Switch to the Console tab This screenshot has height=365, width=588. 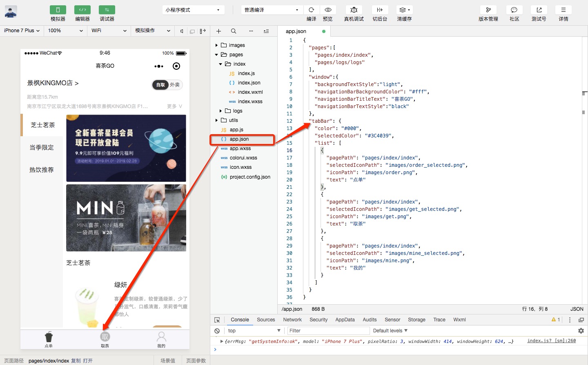[240, 320]
